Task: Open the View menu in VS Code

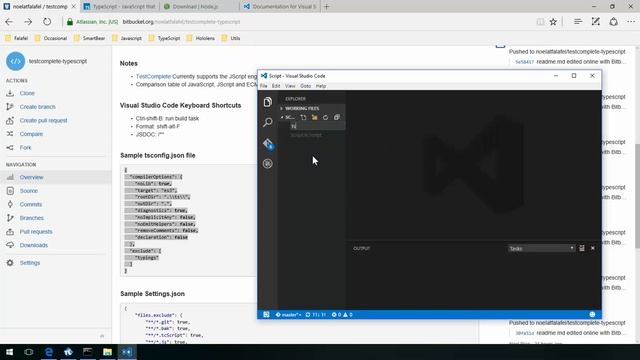Action: 290,86
